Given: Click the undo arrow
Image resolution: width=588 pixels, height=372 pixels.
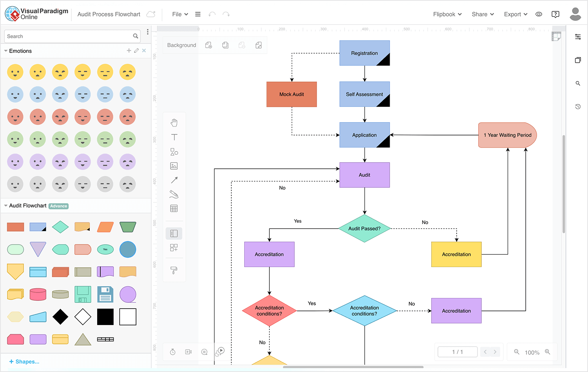Looking at the screenshot, I should click(212, 14).
